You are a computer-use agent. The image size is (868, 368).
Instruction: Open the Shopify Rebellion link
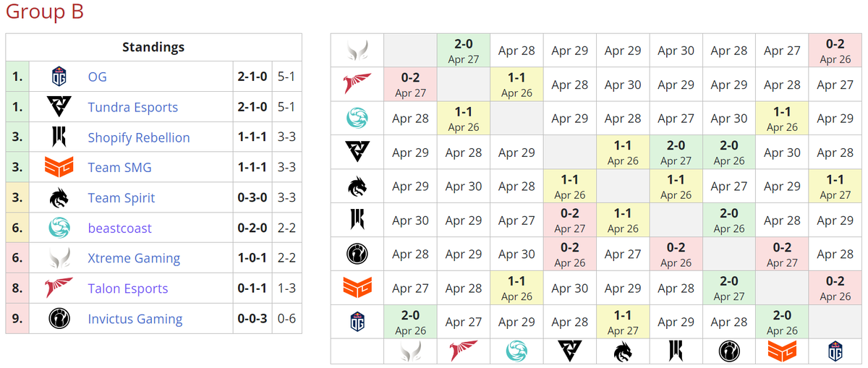[x=139, y=137]
